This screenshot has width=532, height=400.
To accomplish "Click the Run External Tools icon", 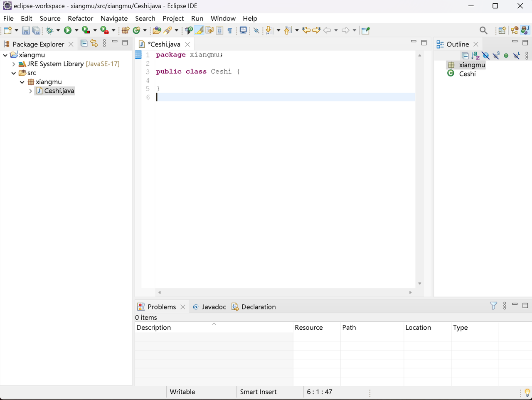I will coord(104,30).
